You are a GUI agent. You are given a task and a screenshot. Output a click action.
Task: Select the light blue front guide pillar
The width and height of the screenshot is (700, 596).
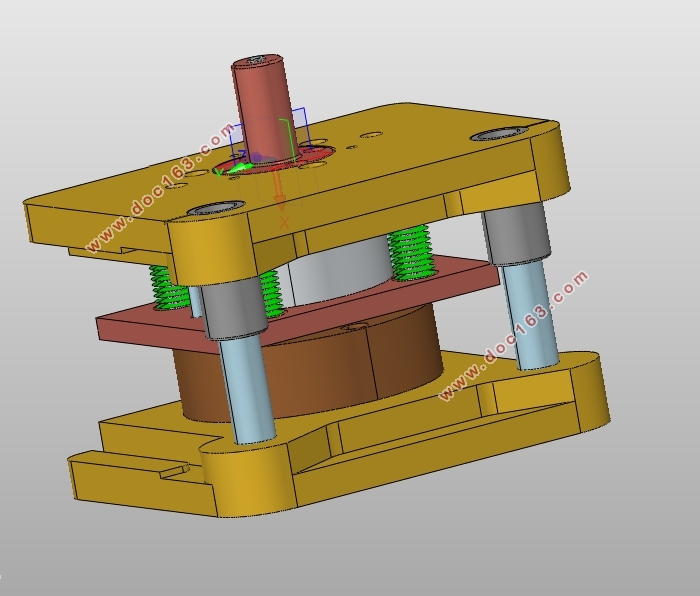click(x=247, y=388)
